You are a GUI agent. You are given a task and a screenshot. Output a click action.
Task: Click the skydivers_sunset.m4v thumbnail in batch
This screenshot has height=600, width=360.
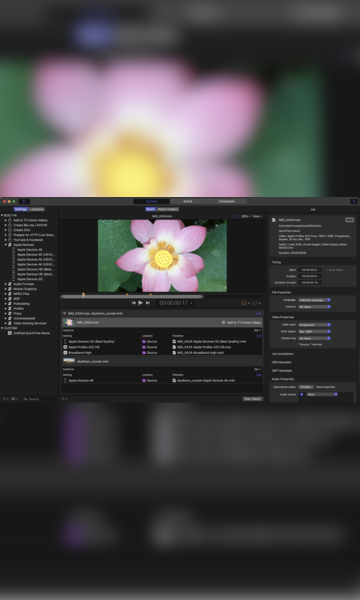69,361
